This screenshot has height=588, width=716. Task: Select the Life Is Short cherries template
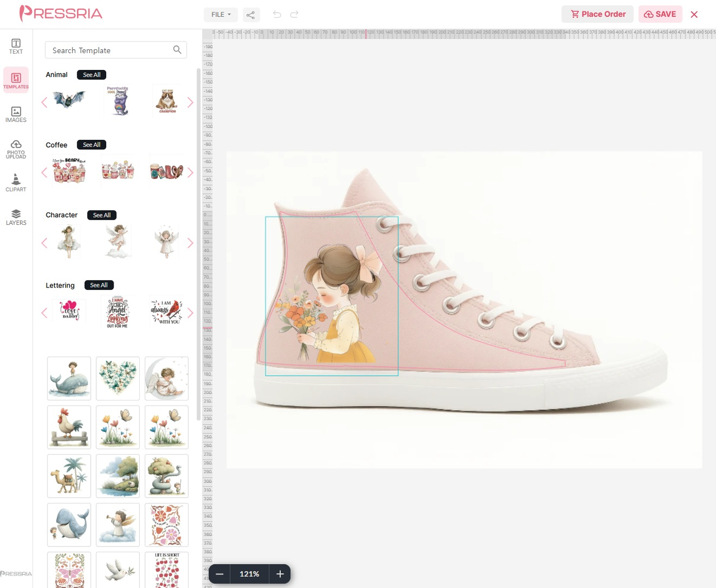[x=167, y=570]
